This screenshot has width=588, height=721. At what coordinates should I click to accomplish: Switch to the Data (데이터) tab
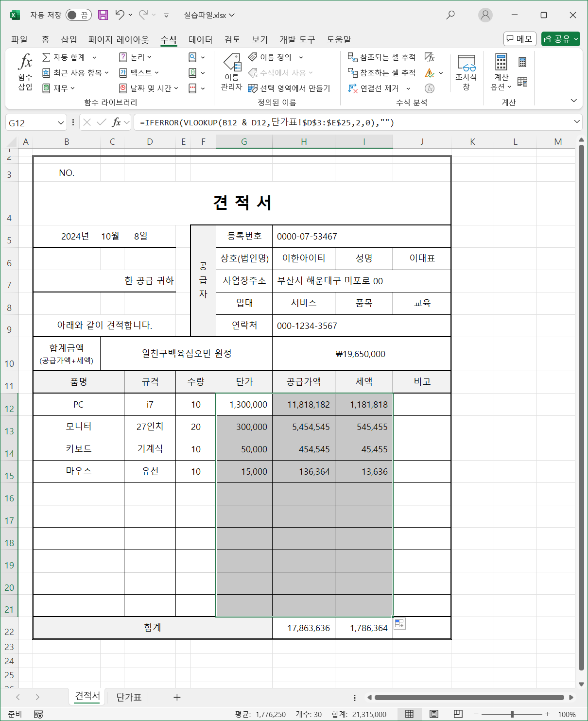pyautogui.click(x=200, y=39)
